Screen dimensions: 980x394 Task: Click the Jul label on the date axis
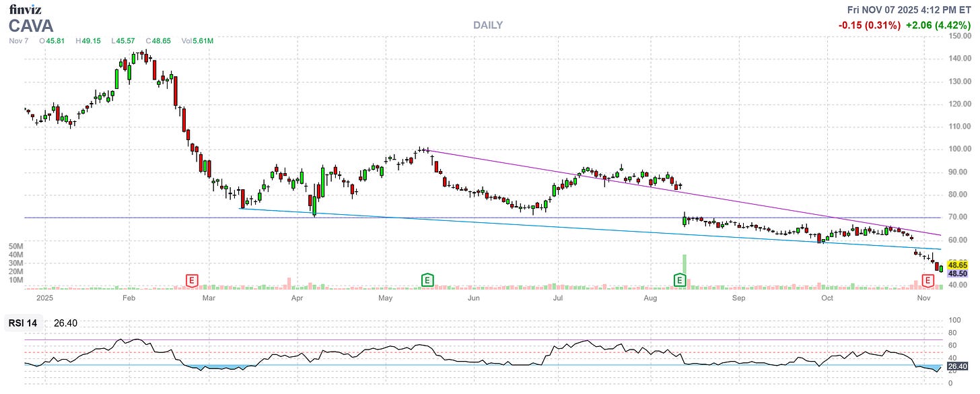click(557, 297)
